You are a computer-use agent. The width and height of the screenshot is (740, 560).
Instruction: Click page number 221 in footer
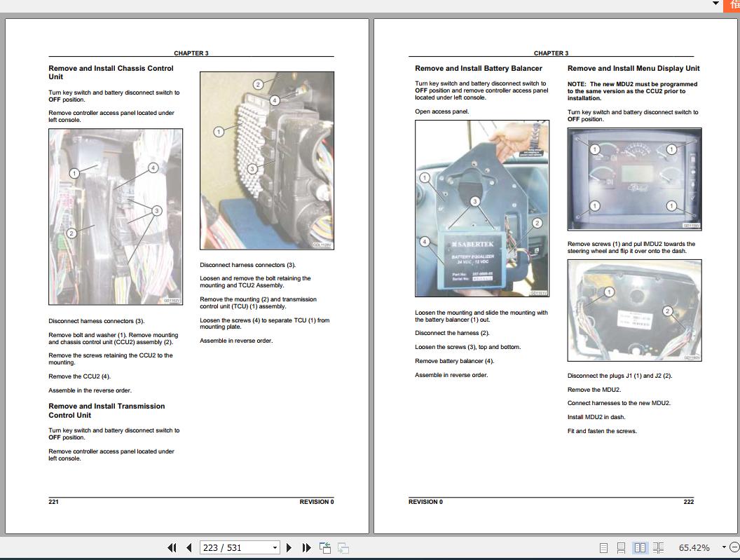(x=53, y=501)
